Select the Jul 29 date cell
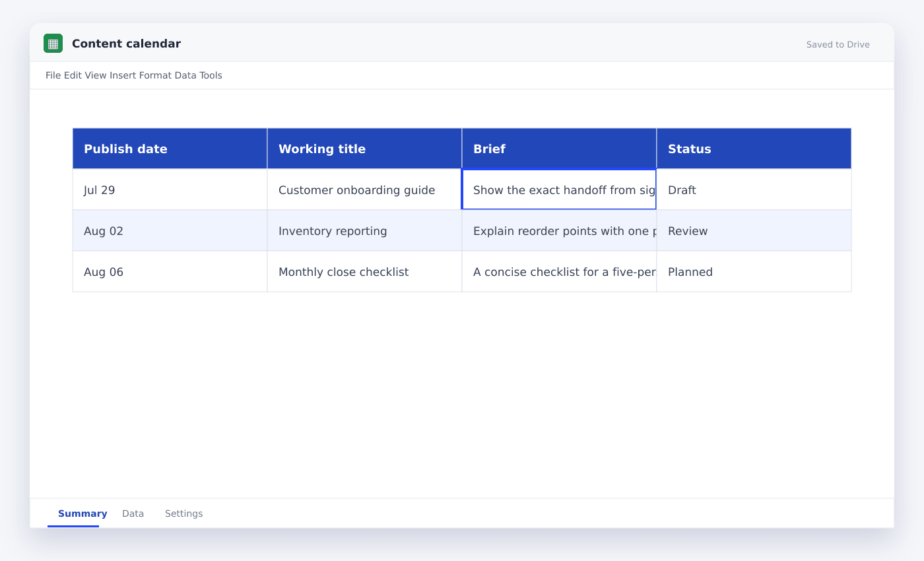Image resolution: width=924 pixels, height=561 pixels. coord(170,189)
